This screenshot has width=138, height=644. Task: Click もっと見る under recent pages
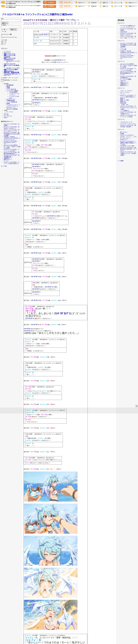(x=4, y=166)
